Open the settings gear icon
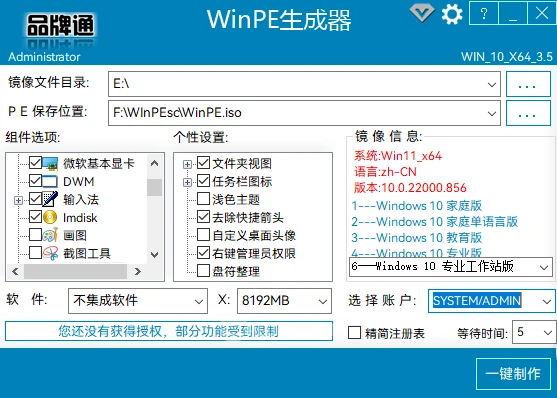Viewport: 557px width, 398px height. click(x=452, y=14)
